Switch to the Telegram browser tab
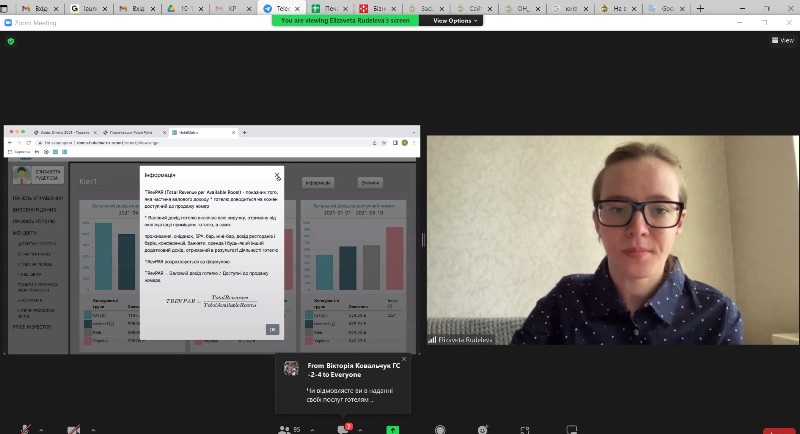The image size is (800, 434). pyautogui.click(x=276, y=8)
